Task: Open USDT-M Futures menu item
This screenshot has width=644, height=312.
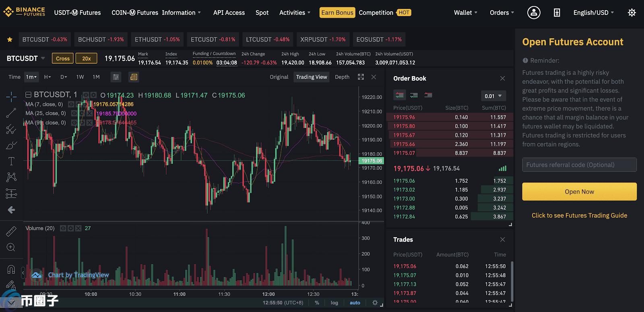Action: (77, 12)
